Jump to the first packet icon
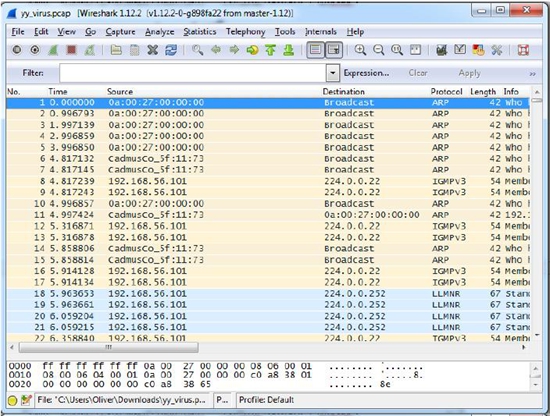The width and height of the screenshot is (550, 416). pos(270,50)
